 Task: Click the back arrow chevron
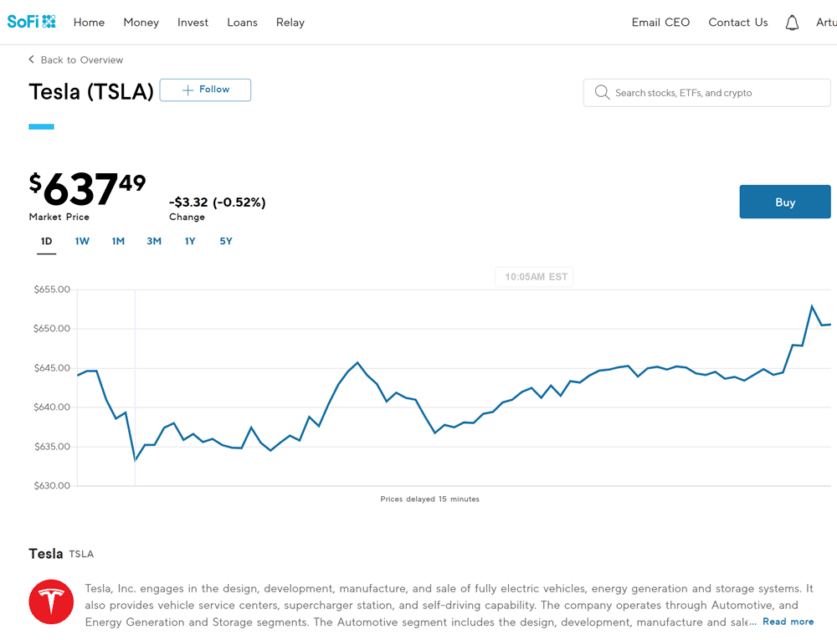31,59
